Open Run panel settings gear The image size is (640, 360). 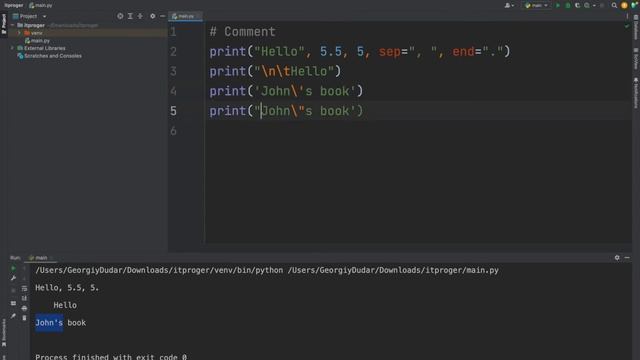coord(617,258)
